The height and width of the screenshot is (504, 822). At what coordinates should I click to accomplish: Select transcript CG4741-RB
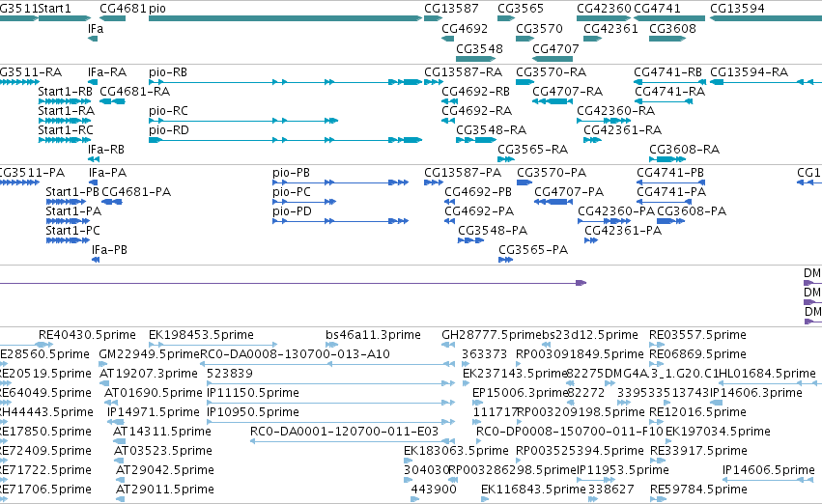click(670, 82)
